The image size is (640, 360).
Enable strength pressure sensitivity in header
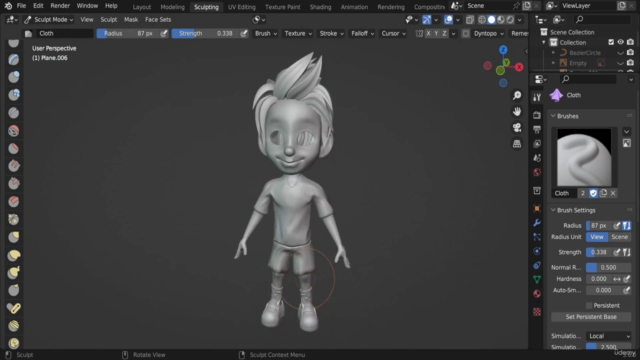244,33
